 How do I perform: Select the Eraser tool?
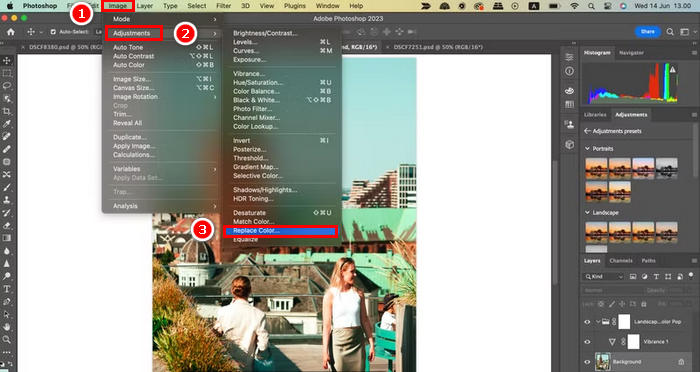(x=7, y=226)
